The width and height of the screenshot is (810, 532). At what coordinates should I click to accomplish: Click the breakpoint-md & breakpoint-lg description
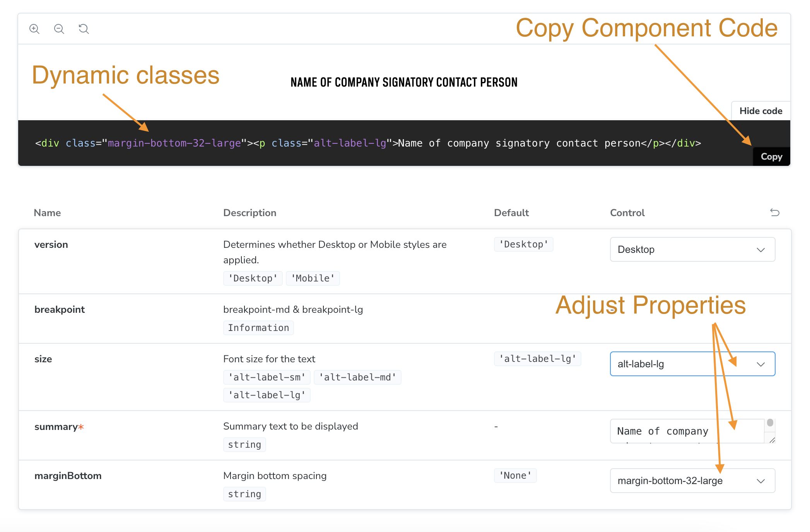pos(293,310)
